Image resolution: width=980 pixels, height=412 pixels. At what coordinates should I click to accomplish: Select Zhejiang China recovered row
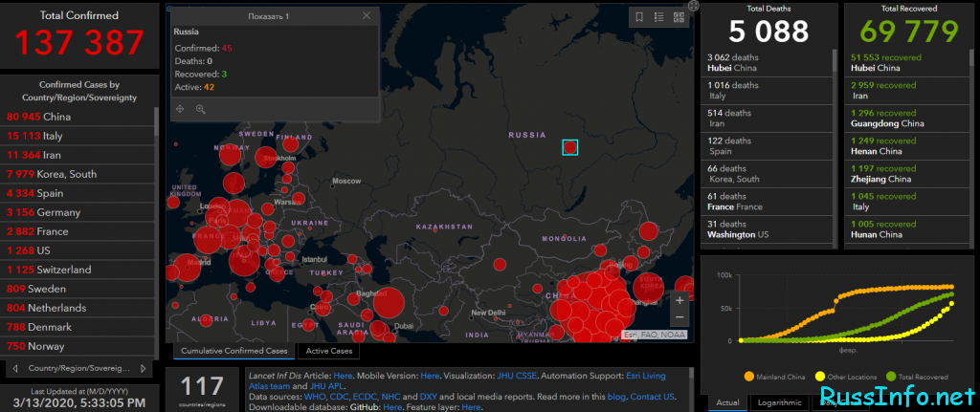[x=909, y=174]
